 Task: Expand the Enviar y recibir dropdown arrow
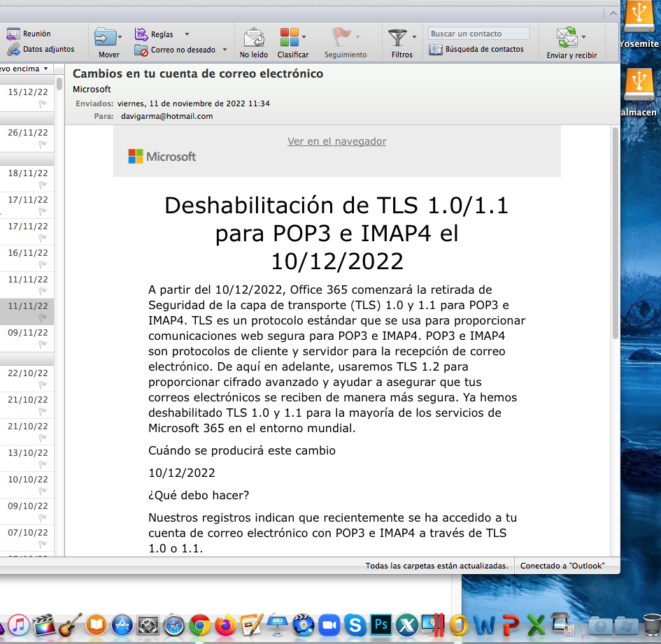point(584,37)
